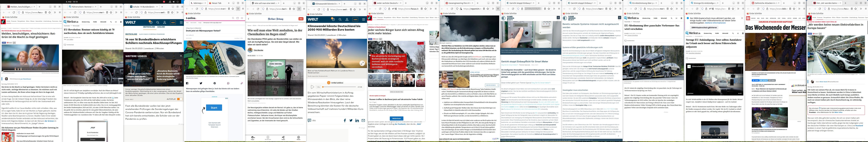Open Ukraine-Krieg in Merkur 'Führerschein: Rentner' window

86,22
